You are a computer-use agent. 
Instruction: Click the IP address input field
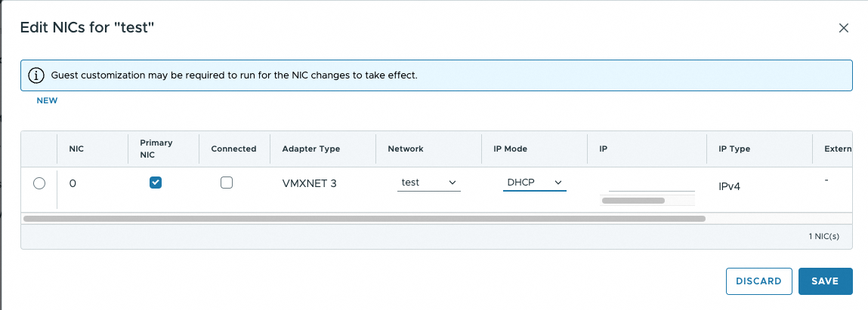click(650, 183)
